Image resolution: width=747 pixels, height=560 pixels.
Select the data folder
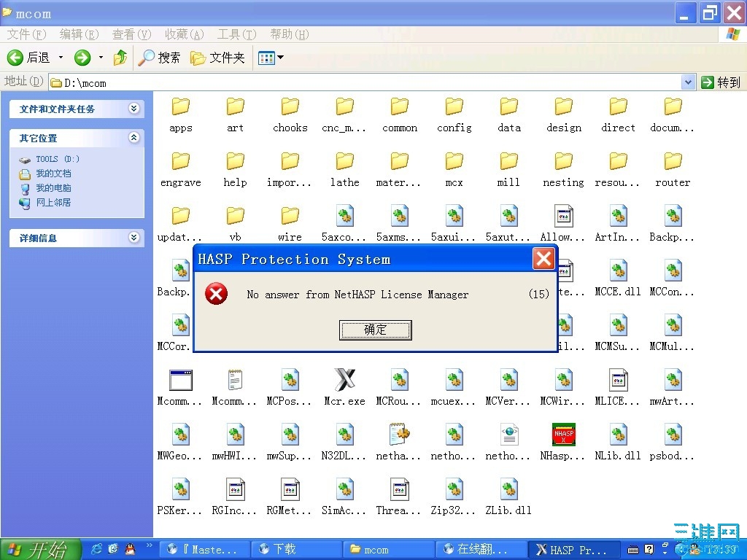coord(508,106)
